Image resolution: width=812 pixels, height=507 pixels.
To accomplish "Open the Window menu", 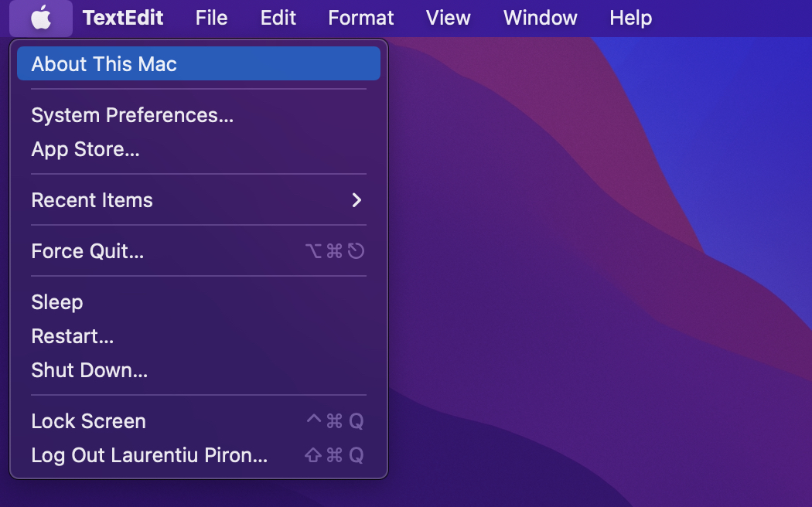I will pyautogui.click(x=540, y=18).
